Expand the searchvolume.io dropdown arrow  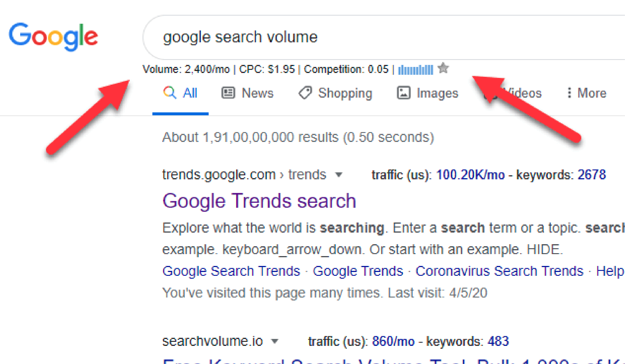coord(275,342)
